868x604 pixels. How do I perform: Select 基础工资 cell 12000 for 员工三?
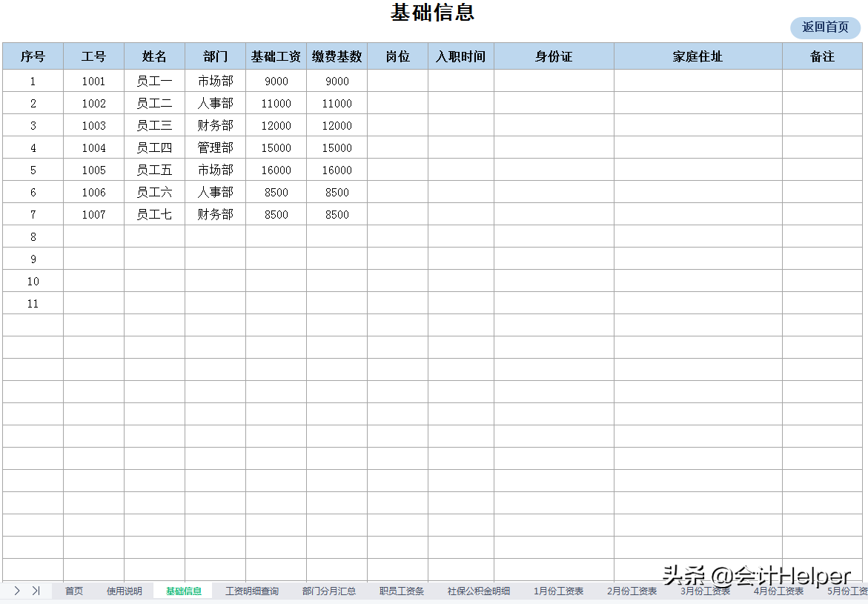click(x=276, y=125)
